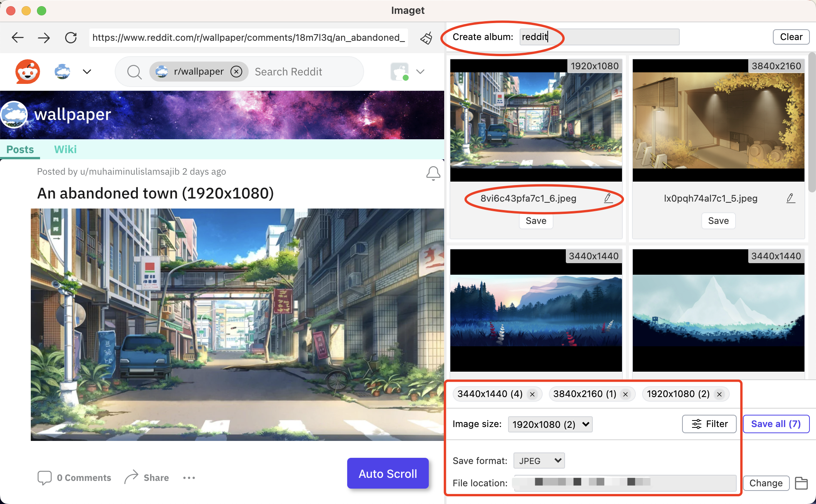Select the Image size dropdown (1920x1080)
Image resolution: width=816 pixels, height=504 pixels.
(550, 424)
